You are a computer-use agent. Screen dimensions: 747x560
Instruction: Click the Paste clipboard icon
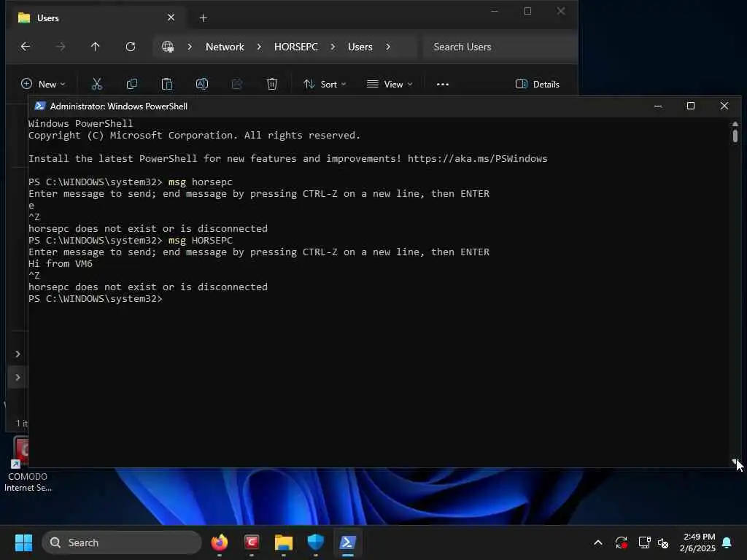[167, 85]
